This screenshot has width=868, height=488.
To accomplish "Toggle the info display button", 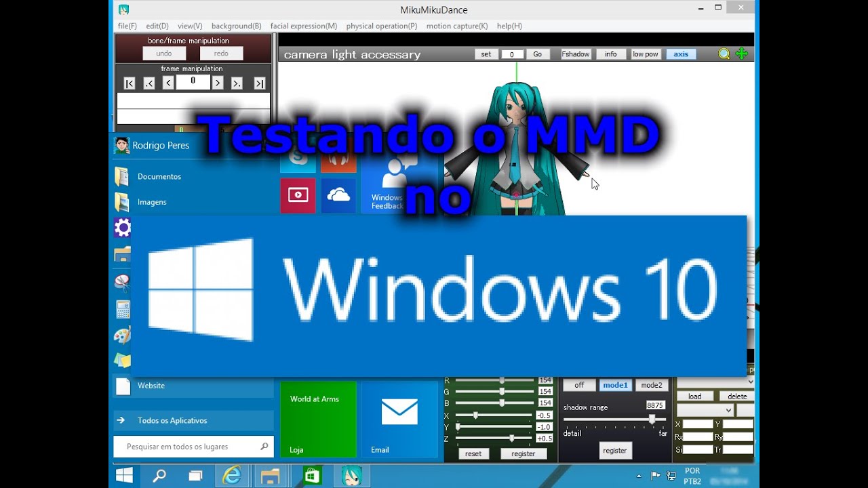I will point(611,54).
